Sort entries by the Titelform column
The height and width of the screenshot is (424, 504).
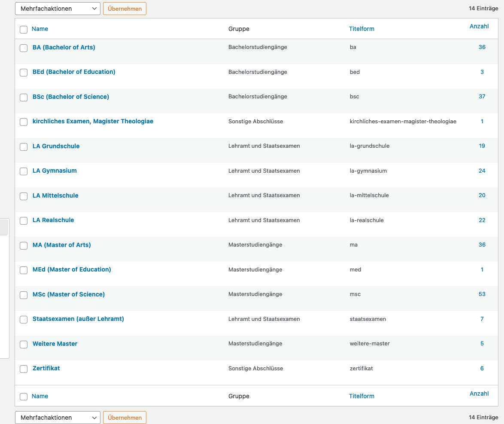tap(361, 28)
